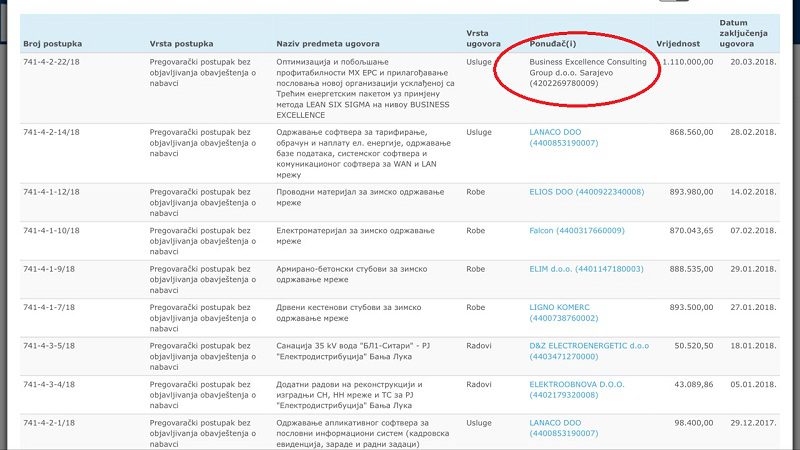Image resolution: width=800 pixels, height=450 pixels.
Task: Select the date 27.01.2018.
Action: pos(753,307)
